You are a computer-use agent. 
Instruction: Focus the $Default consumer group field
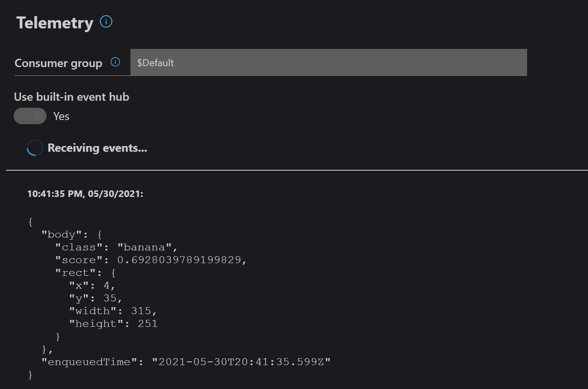pyautogui.click(x=328, y=63)
